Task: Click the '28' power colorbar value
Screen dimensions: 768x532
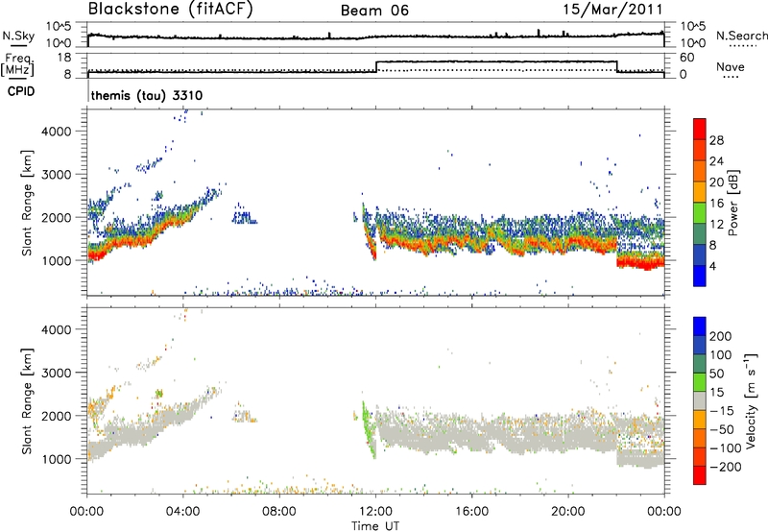Action: point(716,140)
